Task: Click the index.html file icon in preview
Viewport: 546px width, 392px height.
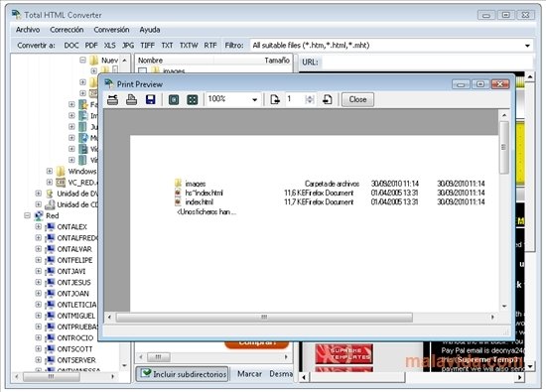Action: coord(178,201)
